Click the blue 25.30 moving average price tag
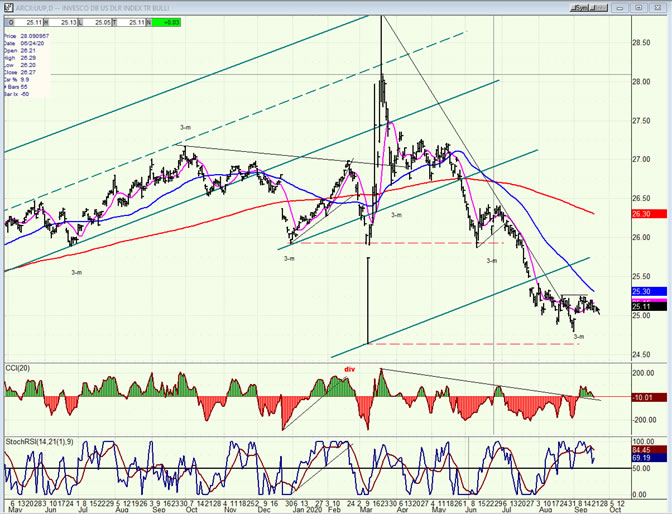This screenshot has width=672, height=514. (x=649, y=292)
